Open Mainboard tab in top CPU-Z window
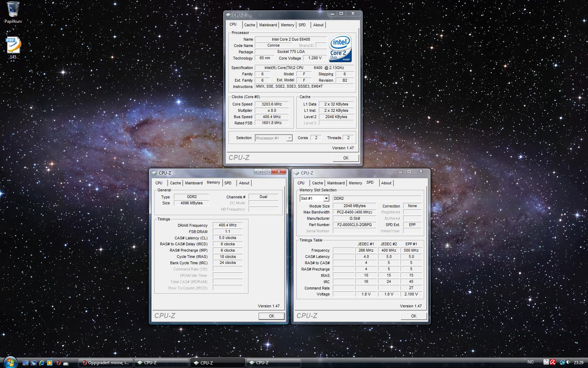Screen dimensions: 588x368 [x=268, y=25]
